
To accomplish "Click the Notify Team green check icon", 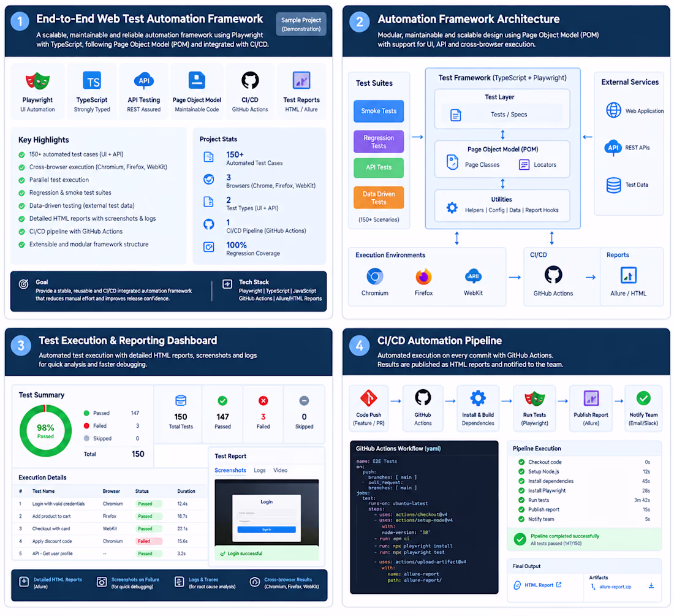I will point(643,398).
